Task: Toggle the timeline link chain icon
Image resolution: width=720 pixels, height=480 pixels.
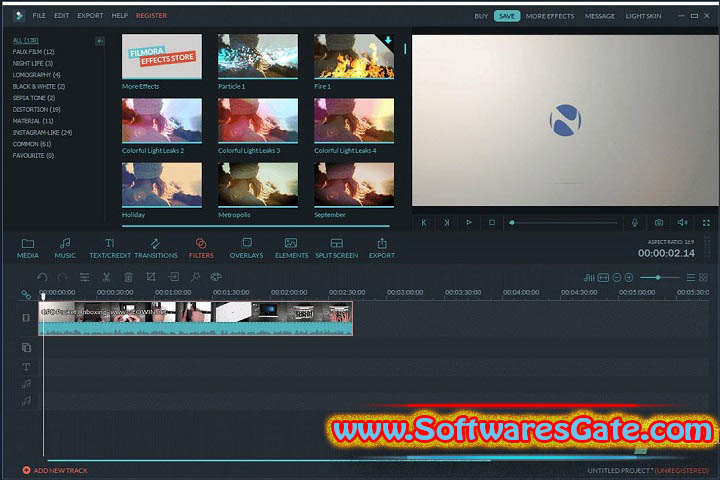Action: pos(26,295)
